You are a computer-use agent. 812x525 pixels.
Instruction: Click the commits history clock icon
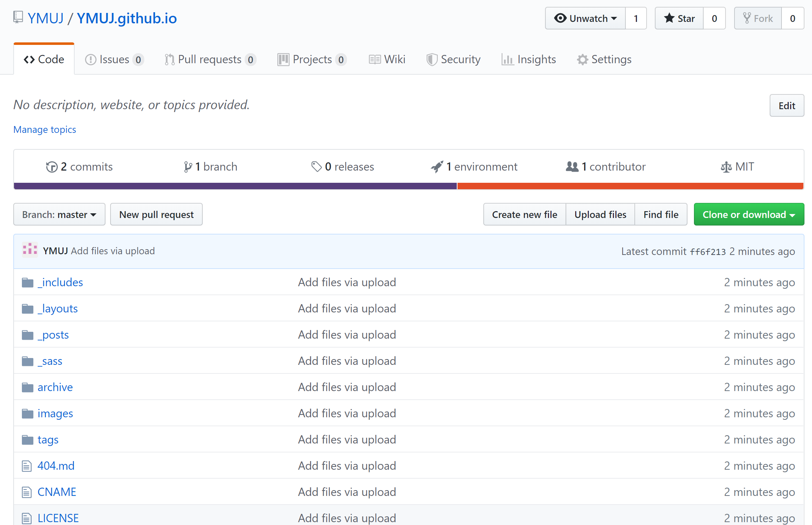(52, 167)
